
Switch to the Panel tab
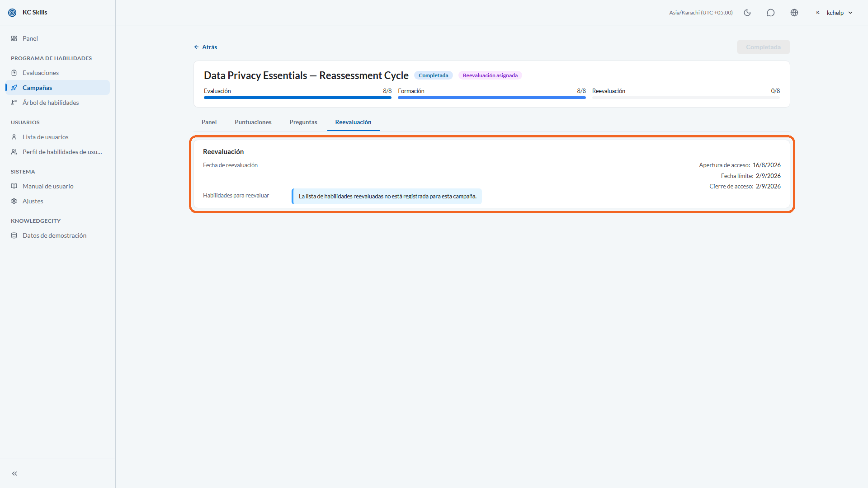coord(209,122)
